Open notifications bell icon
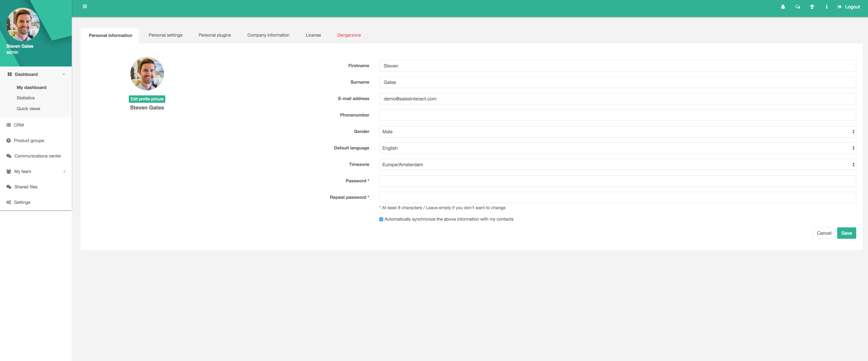 (783, 7)
